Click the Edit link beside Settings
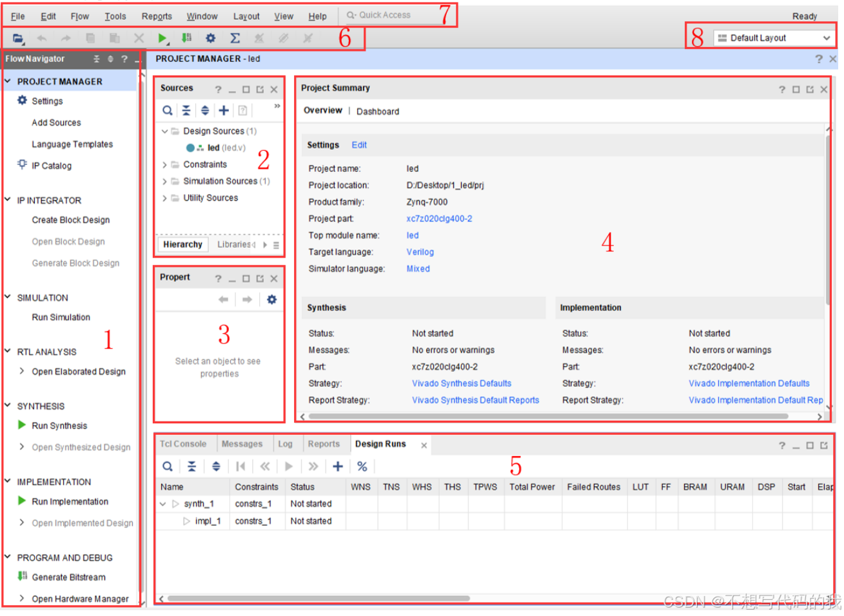This screenshot has width=844, height=616. (x=359, y=145)
